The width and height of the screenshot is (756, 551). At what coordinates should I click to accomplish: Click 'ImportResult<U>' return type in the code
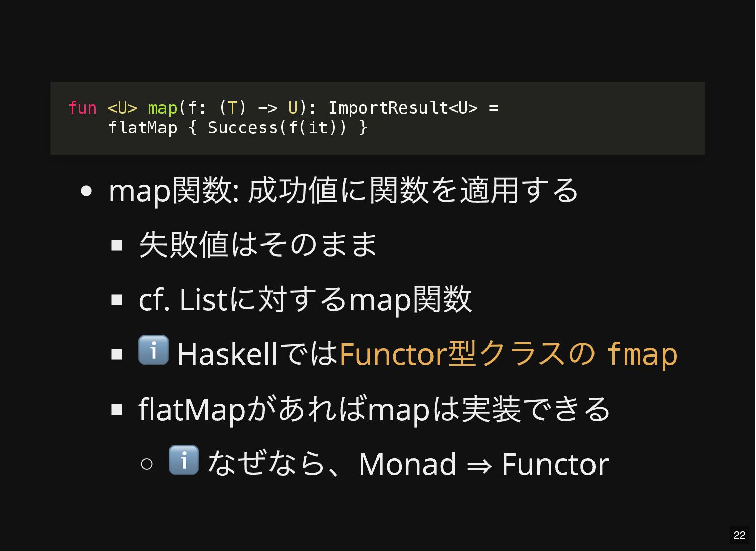[x=403, y=107]
